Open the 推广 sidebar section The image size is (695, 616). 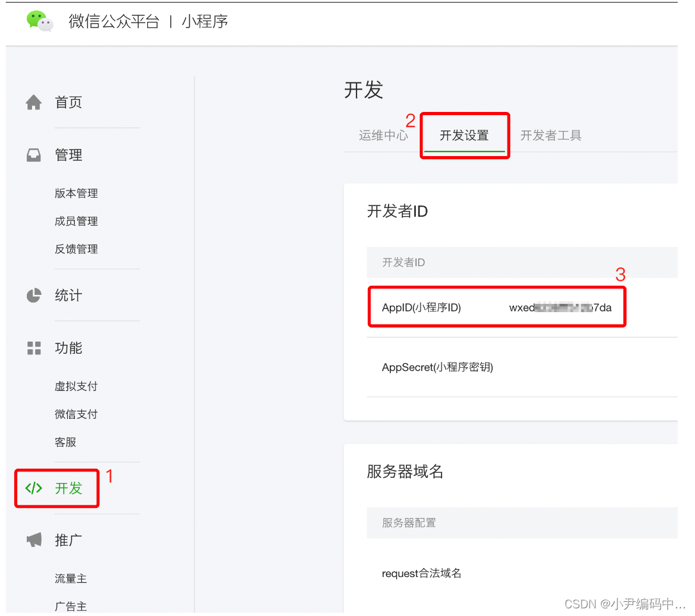[x=68, y=541]
